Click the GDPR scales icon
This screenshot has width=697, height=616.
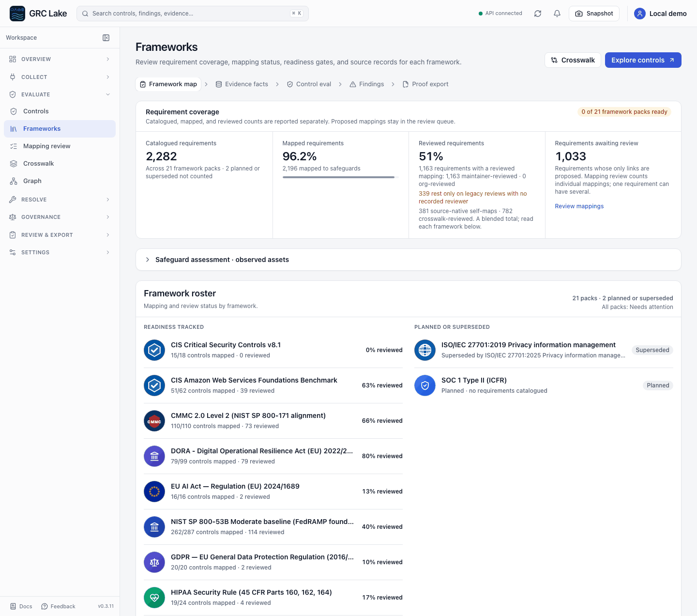click(x=154, y=562)
